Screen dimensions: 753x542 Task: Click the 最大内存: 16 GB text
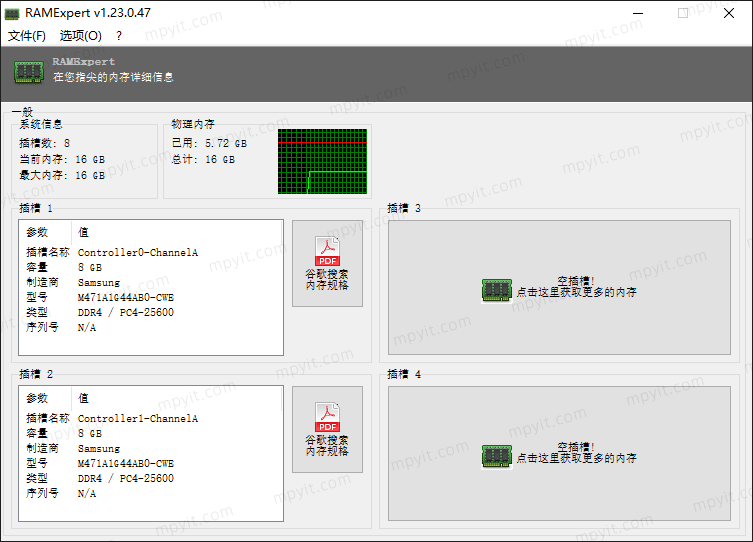(x=62, y=176)
